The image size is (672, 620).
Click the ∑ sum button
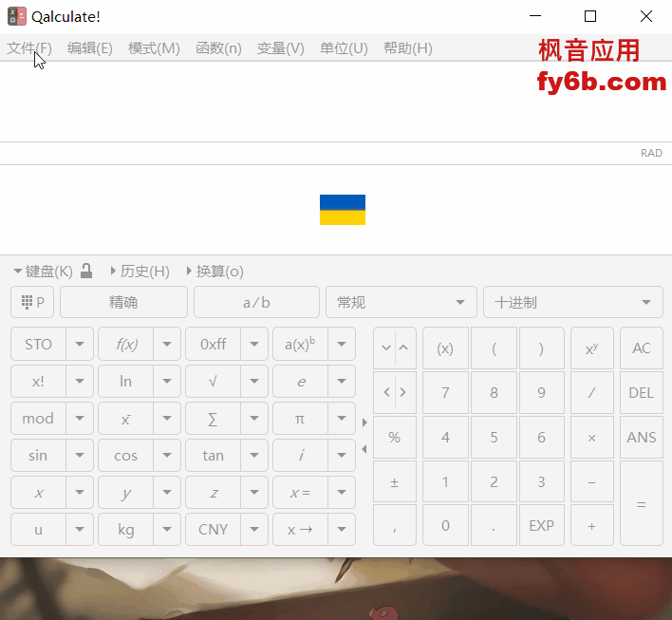[214, 418]
